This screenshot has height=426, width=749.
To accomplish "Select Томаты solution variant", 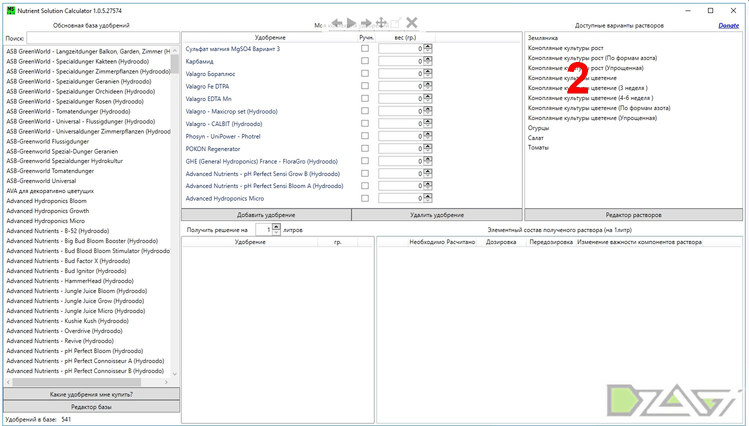I will [x=538, y=148].
